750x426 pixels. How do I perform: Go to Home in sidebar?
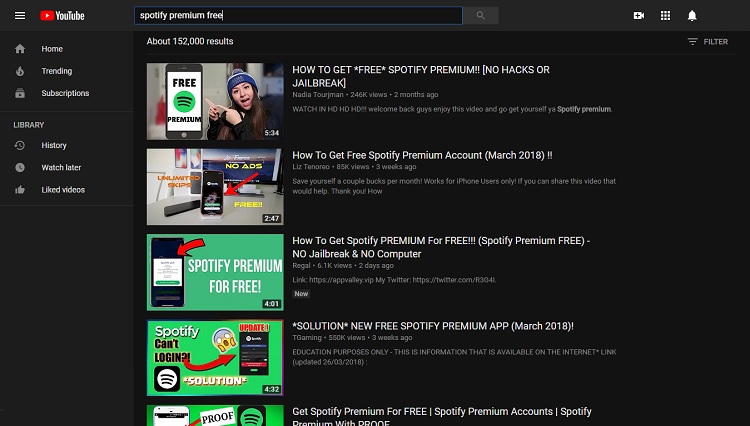[52, 49]
